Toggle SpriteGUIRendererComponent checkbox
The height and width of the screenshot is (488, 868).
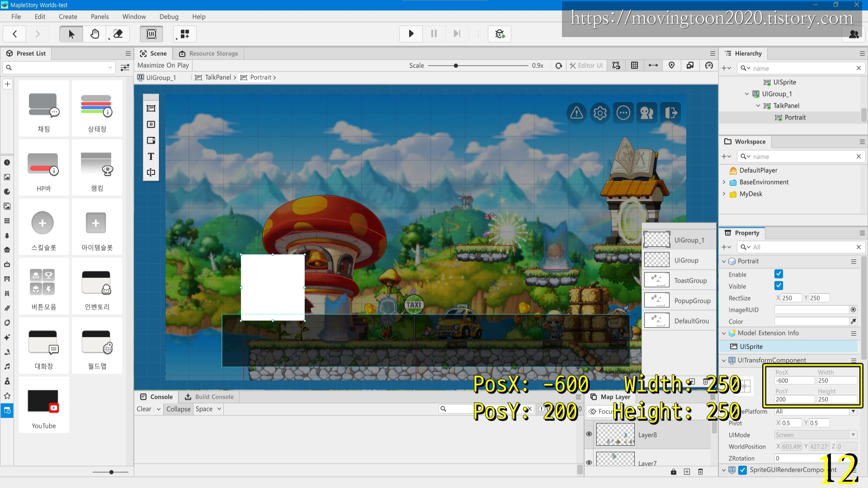[x=742, y=470]
